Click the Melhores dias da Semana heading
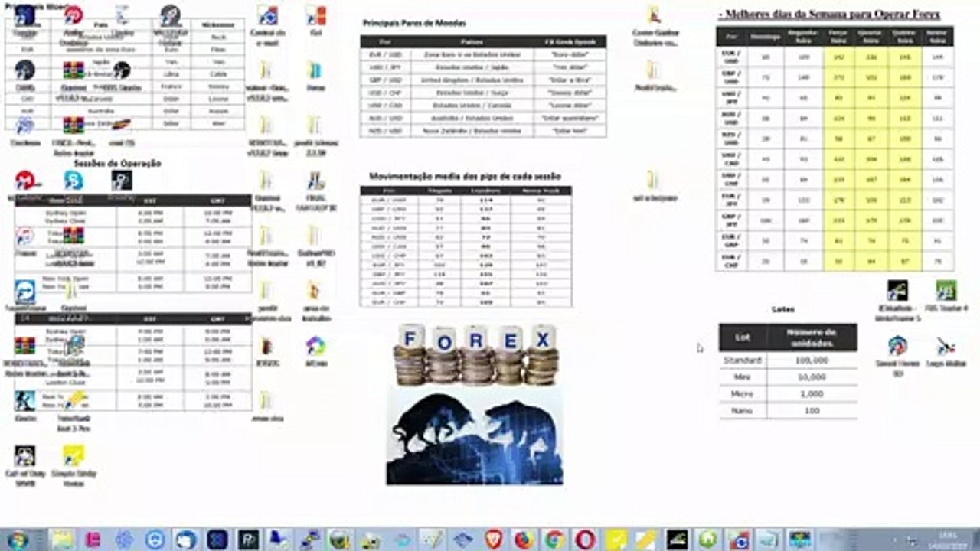980x551 pixels. 830,15
